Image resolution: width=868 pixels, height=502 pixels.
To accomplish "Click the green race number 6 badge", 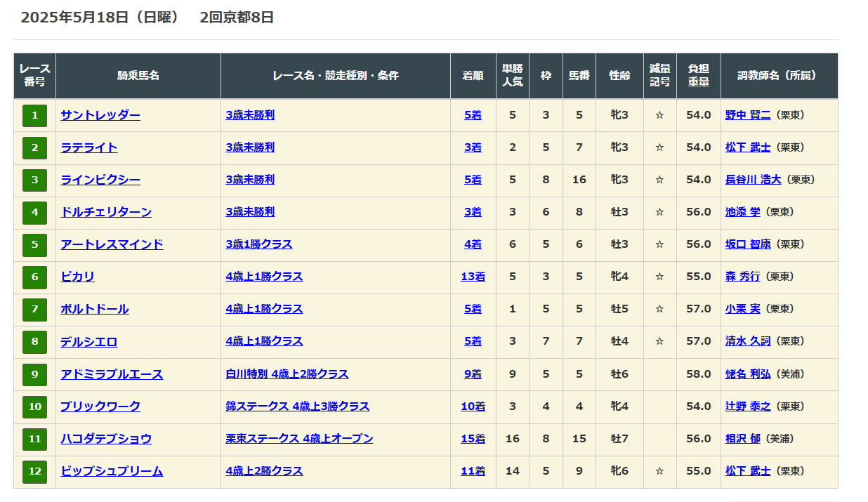I will click(x=34, y=277).
